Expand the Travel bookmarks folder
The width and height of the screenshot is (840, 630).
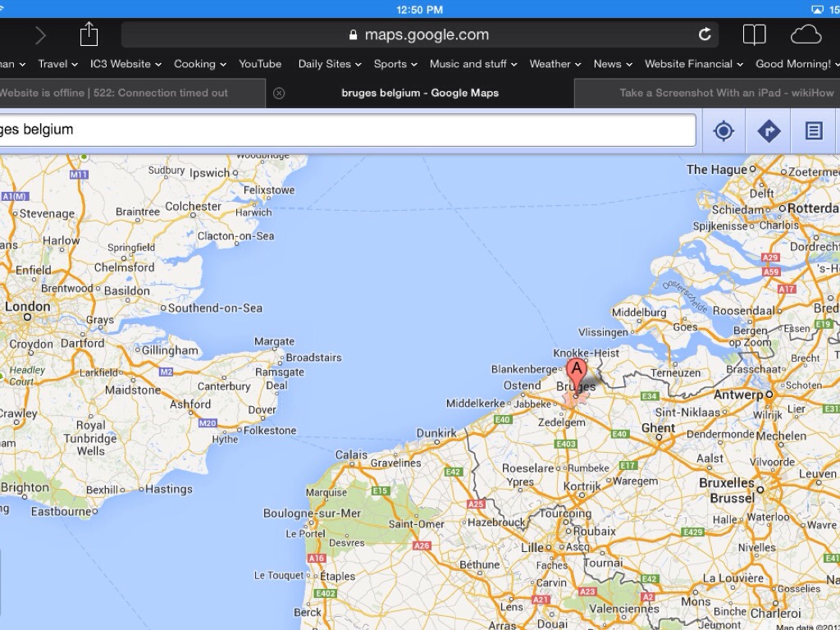point(57,64)
